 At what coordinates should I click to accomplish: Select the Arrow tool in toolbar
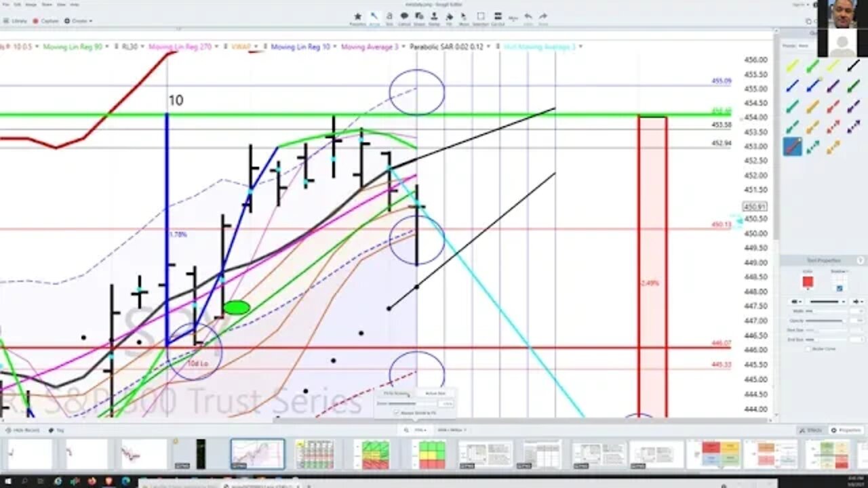[374, 18]
